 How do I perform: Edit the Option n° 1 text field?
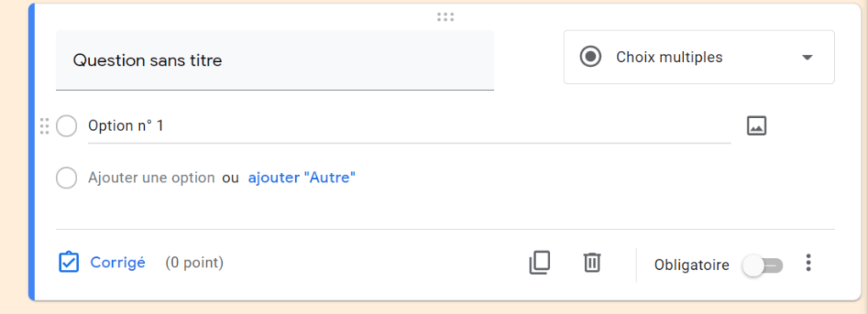point(409,126)
